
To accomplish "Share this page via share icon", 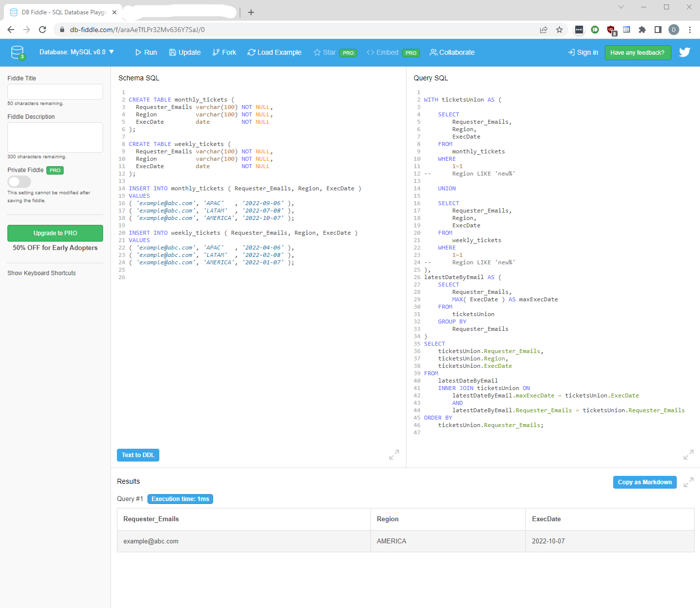I will coord(544,30).
